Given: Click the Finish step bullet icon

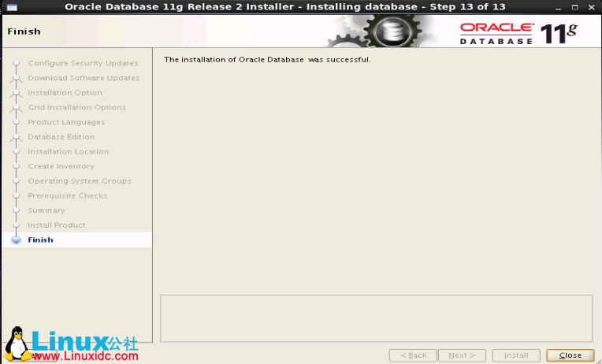Looking at the screenshot, I should pos(16,240).
